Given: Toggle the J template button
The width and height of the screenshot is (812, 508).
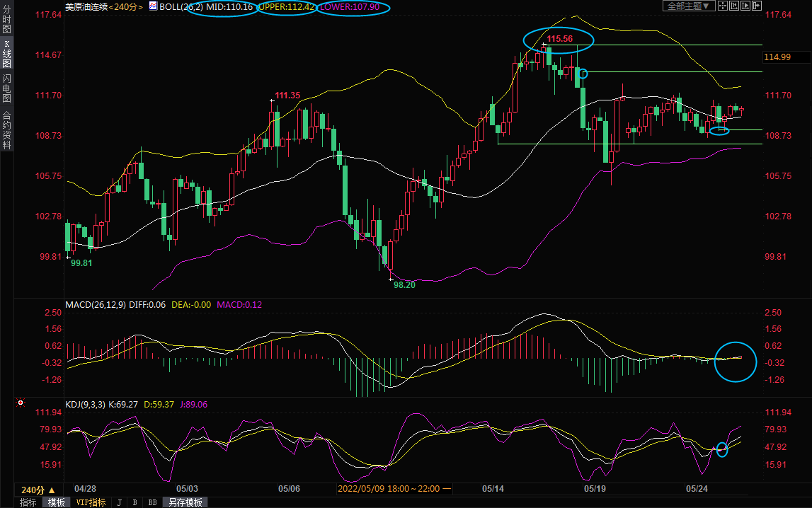Looking at the screenshot, I should click(119, 502).
